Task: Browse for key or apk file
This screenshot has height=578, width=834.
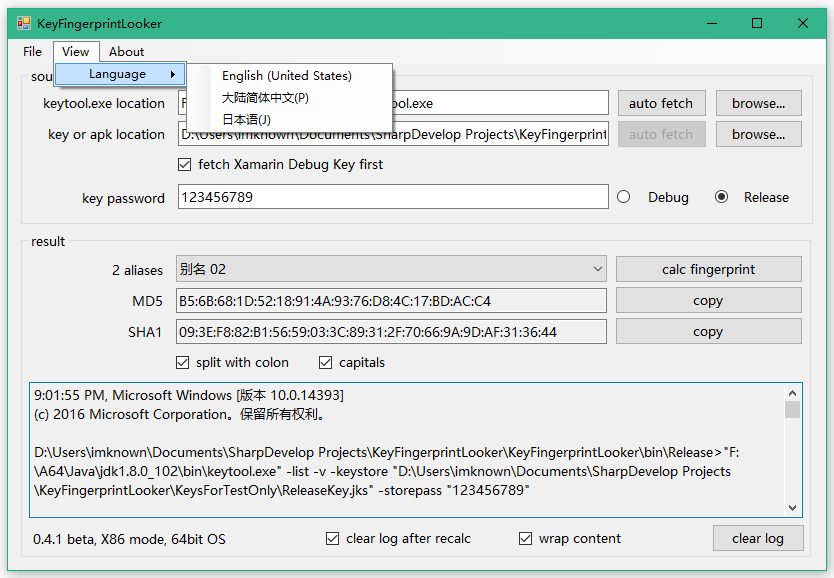Action: [758, 133]
